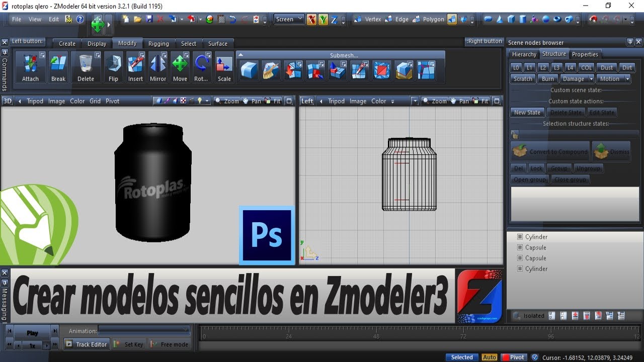Expand the Motion dropdown arrow

point(627,79)
